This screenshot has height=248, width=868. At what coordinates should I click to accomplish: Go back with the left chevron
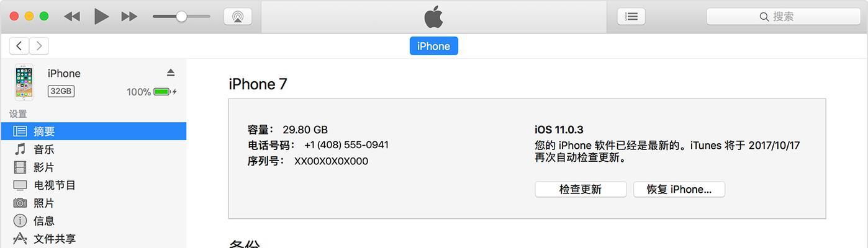(19, 46)
